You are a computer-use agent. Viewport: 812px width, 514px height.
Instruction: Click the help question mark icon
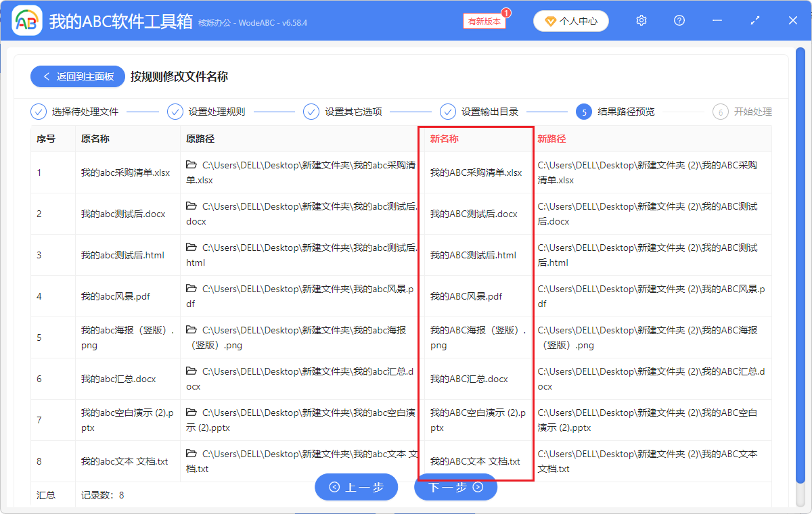(679, 20)
